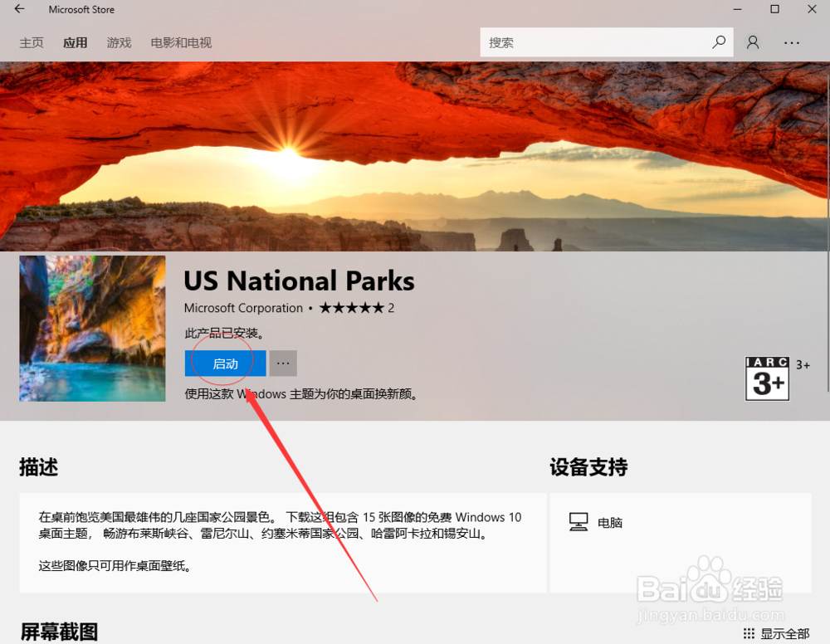
Task: Click the 屏幕截图 heading
Action: click(x=59, y=632)
